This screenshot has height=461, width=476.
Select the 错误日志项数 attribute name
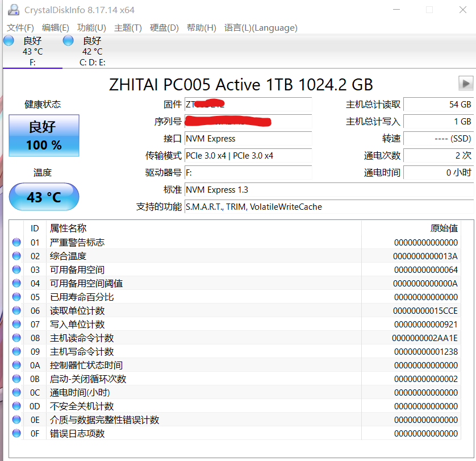[x=77, y=433]
